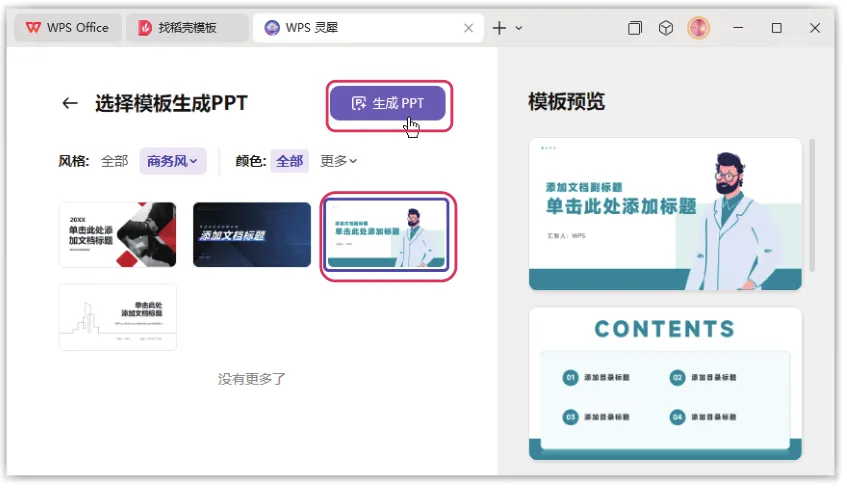Expand the 商务风 style dropdown
847x489 pixels.
click(173, 161)
